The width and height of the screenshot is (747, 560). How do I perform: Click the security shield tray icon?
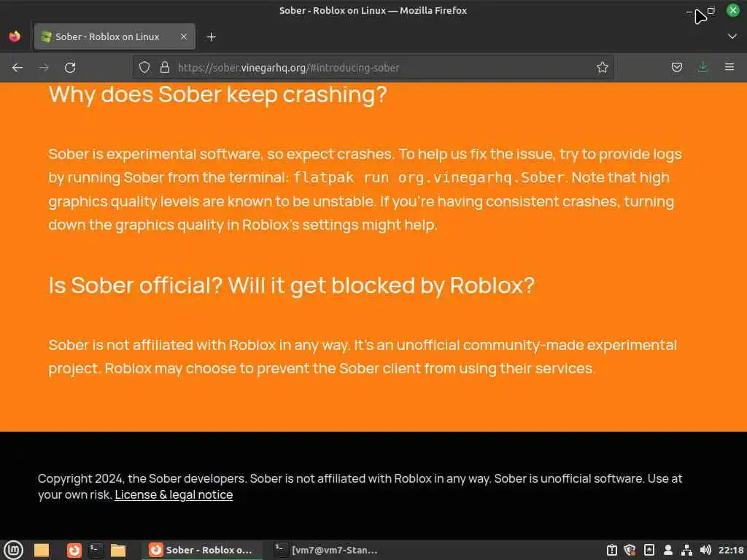[630, 550]
